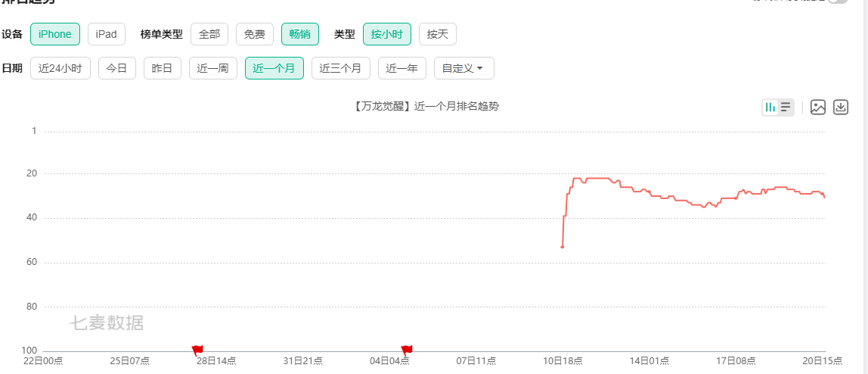This screenshot has height=374, width=868.
Task: Set granularity to 按小时
Action: coord(386,34)
